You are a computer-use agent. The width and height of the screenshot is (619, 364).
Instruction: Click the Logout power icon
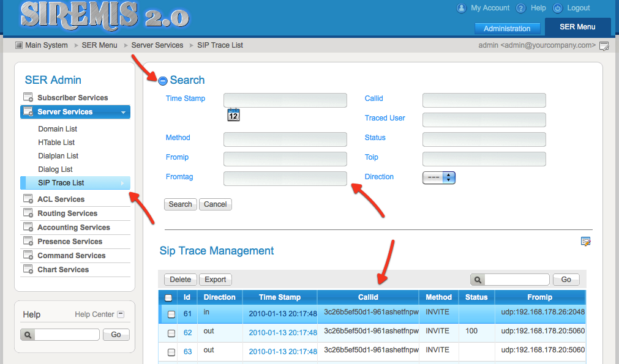coord(558,9)
